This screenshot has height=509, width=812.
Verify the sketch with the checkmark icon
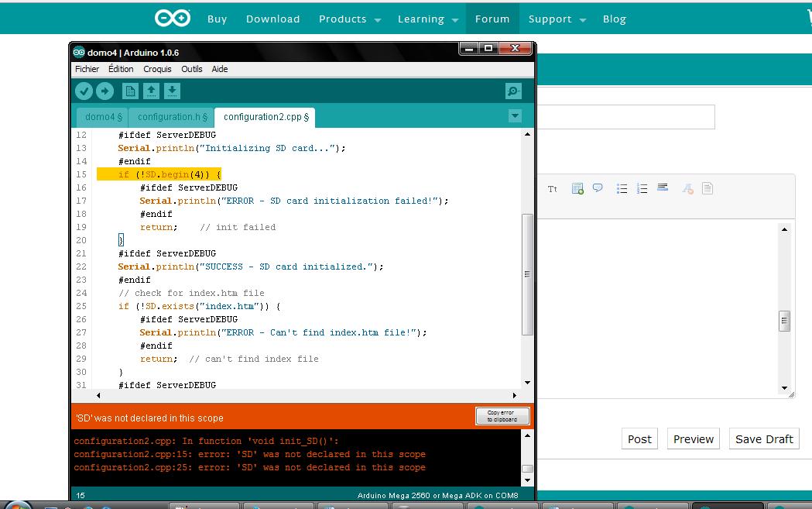click(x=84, y=91)
